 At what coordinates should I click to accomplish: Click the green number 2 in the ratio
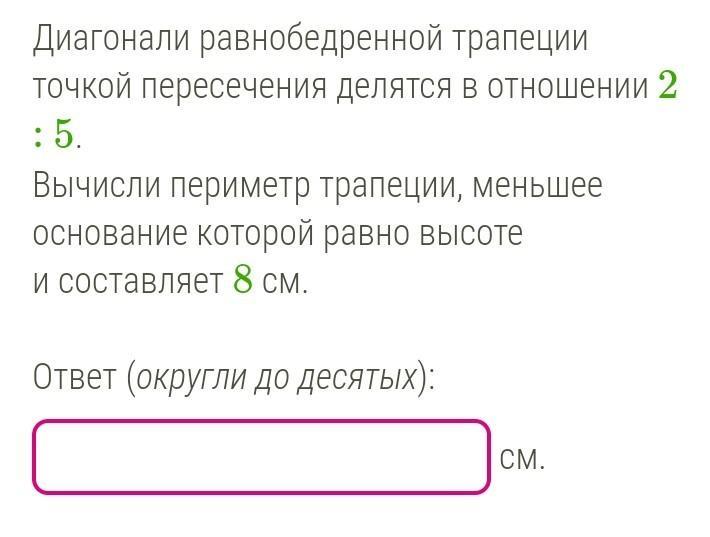668,88
